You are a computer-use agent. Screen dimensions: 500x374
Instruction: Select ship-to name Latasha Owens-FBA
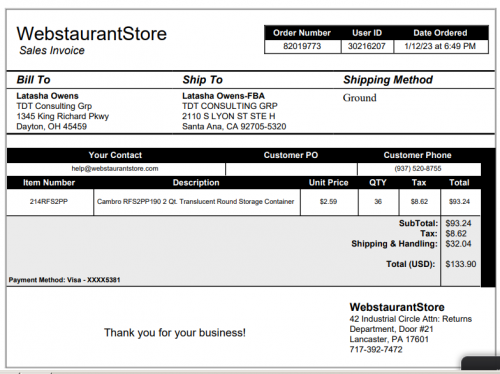point(223,96)
